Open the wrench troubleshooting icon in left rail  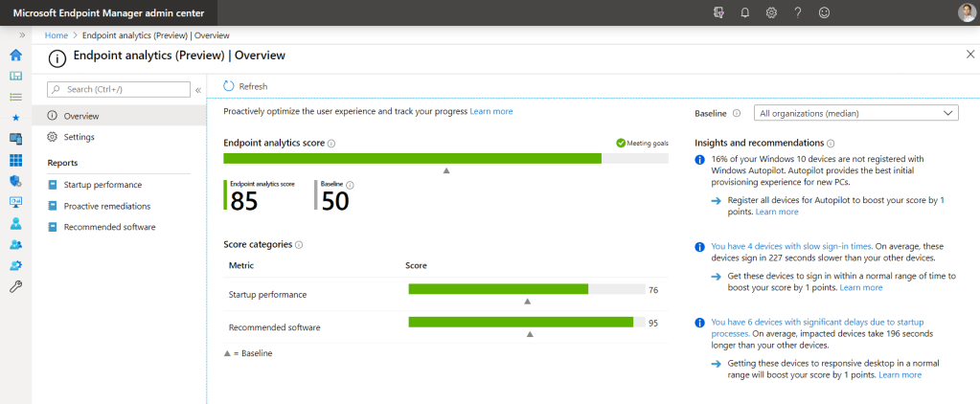pos(15,286)
